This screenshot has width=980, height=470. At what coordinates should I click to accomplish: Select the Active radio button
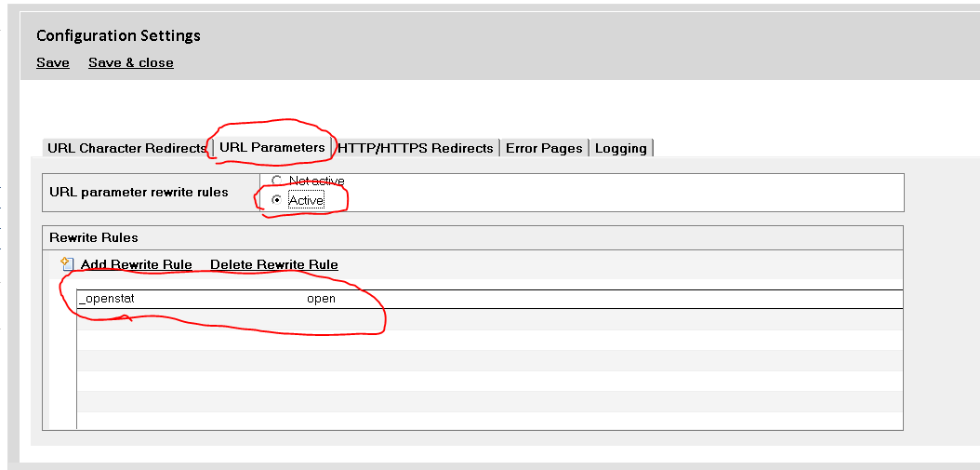click(x=276, y=200)
